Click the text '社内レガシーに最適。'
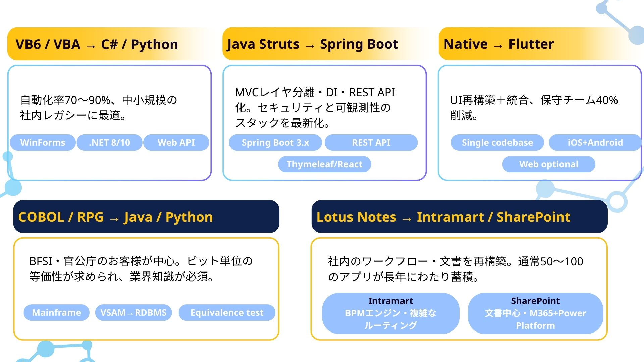The image size is (644, 362). point(73,115)
